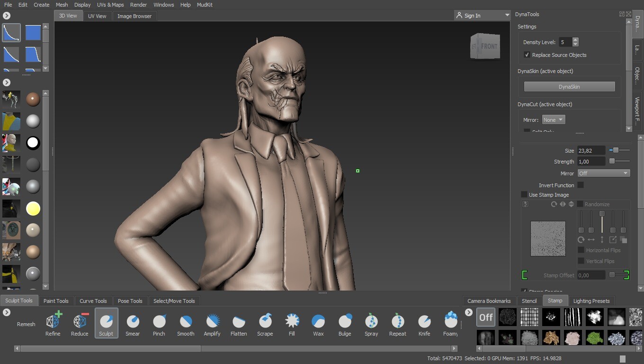The height and width of the screenshot is (364, 644).
Task: Select the Flatten tool
Action: (x=239, y=324)
